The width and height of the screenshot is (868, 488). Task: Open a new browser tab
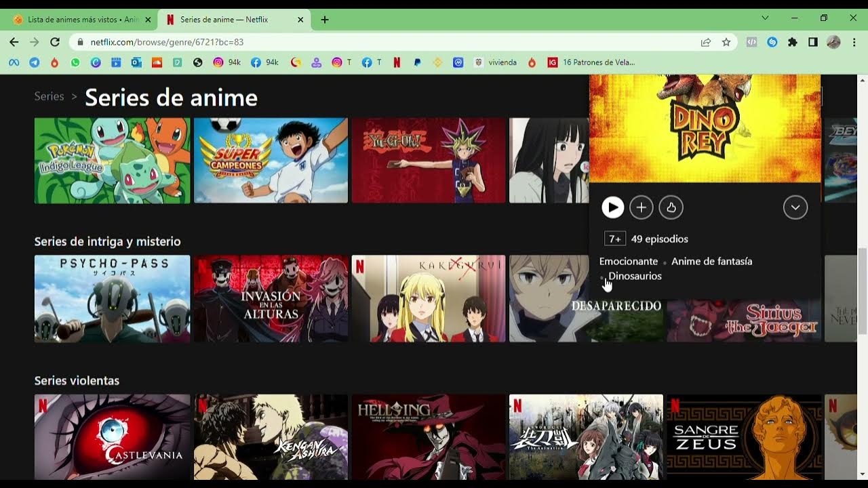(x=325, y=20)
